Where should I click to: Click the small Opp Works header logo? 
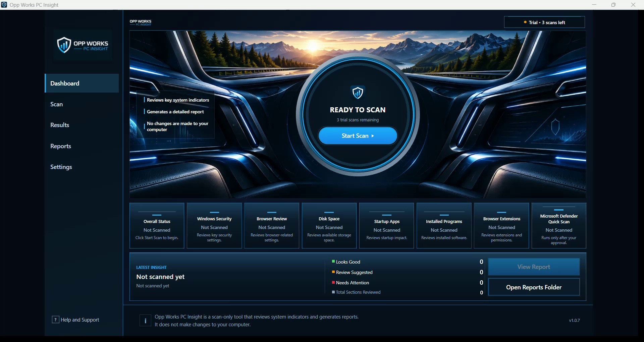141,22
